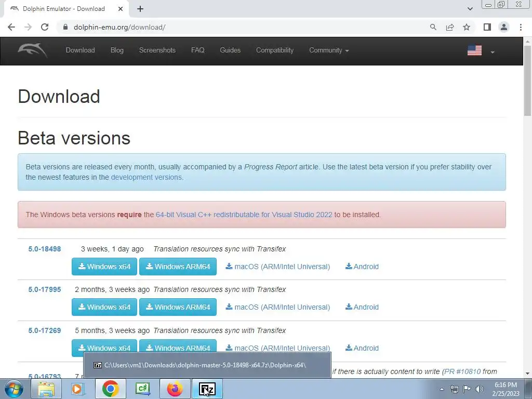This screenshot has width=532, height=399.
Task: Open PR #10810 link
Action: [x=462, y=371]
